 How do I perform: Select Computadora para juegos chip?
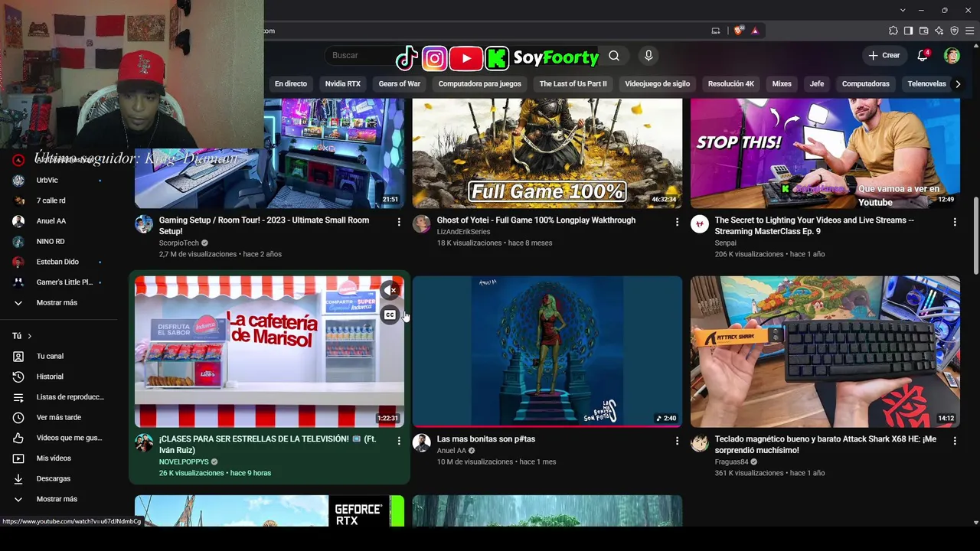pos(480,84)
